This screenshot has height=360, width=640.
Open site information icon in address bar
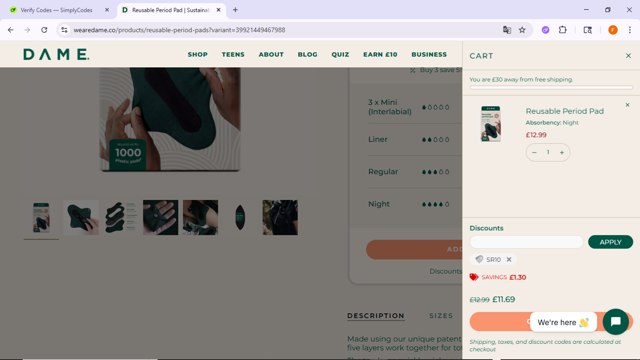pos(64,30)
